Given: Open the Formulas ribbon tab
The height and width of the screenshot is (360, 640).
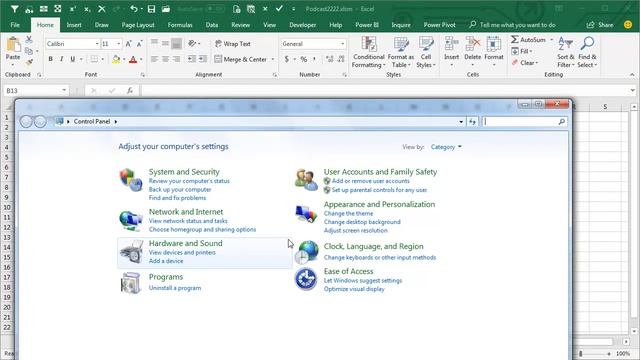Looking at the screenshot, I should (x=180, y=25).
